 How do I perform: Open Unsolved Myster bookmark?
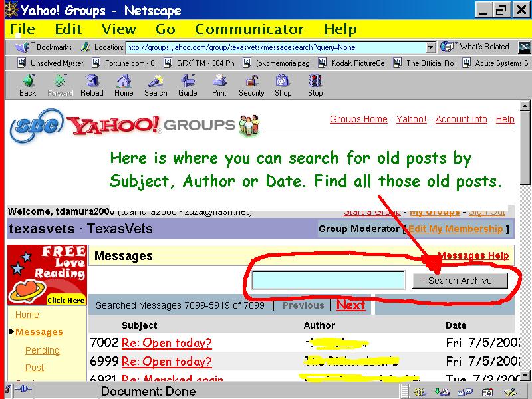click(x=51, y=63)
